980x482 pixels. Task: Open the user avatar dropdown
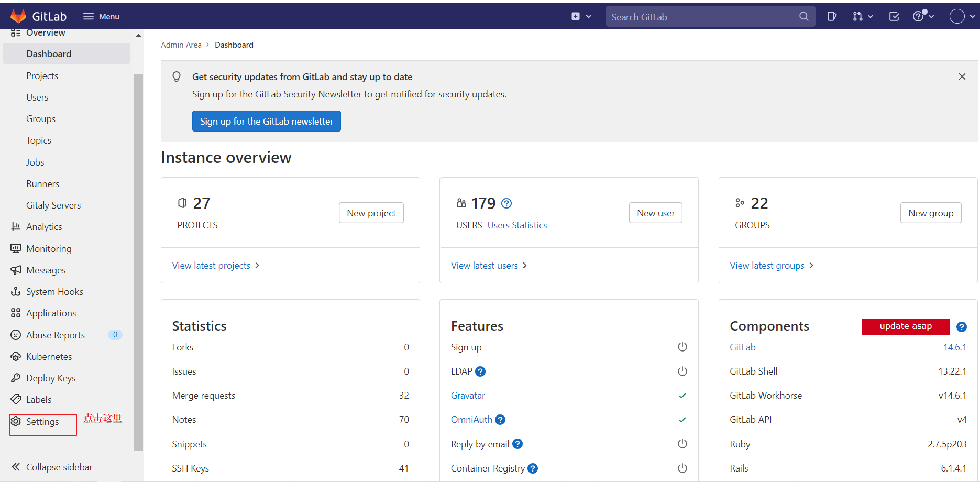pyautogui.click(x=962, y=17)
